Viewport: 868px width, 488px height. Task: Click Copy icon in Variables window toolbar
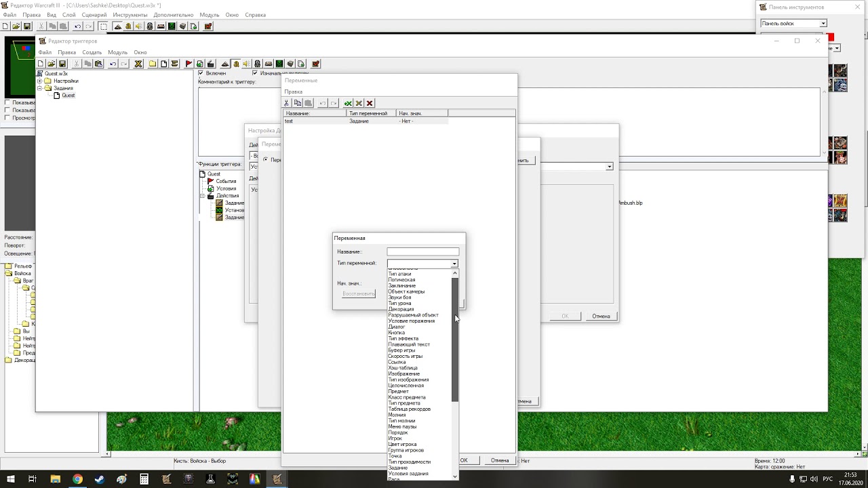pos(298,103)
